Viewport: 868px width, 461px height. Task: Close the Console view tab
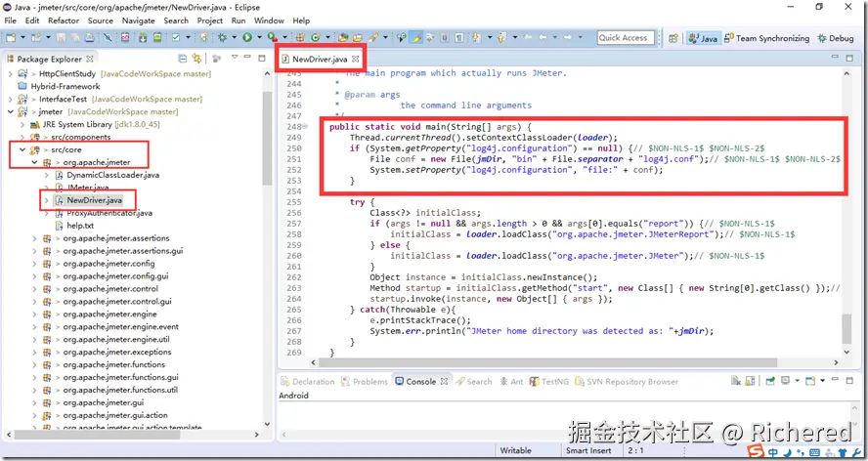(444, 382)
